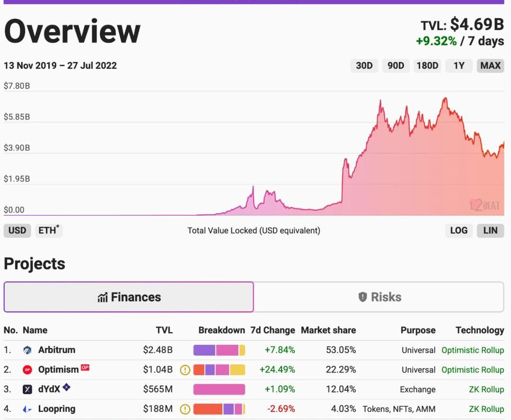Click the Arbitrum TVL breakdown color bar
The width and height of the screenshot is (511, 420).
click(219, 350)
